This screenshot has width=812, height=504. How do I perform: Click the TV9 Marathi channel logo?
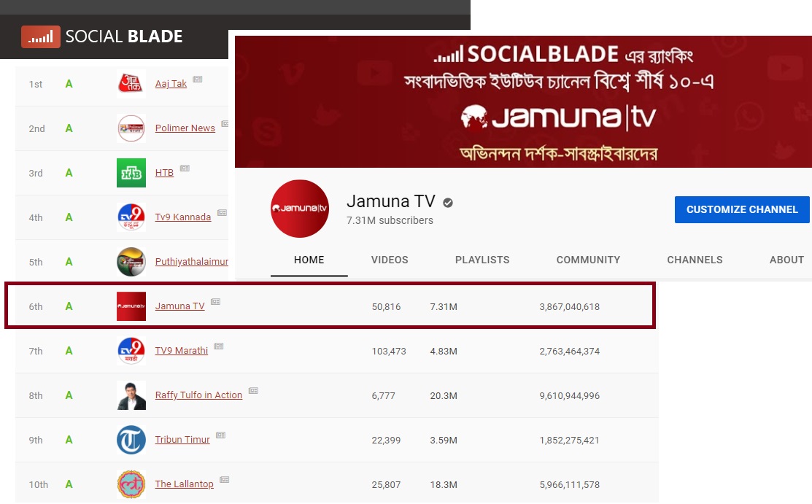click(x=131, y=351)
